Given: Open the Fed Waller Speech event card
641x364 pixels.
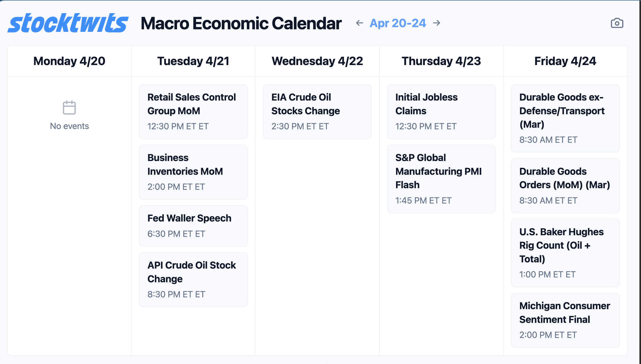Looking at the screenshot, I should [193, 226].
